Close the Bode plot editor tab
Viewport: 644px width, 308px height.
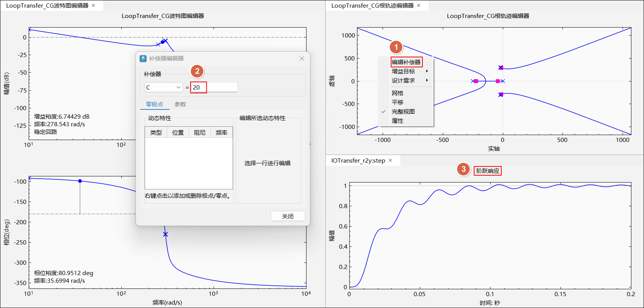(93, 5)
